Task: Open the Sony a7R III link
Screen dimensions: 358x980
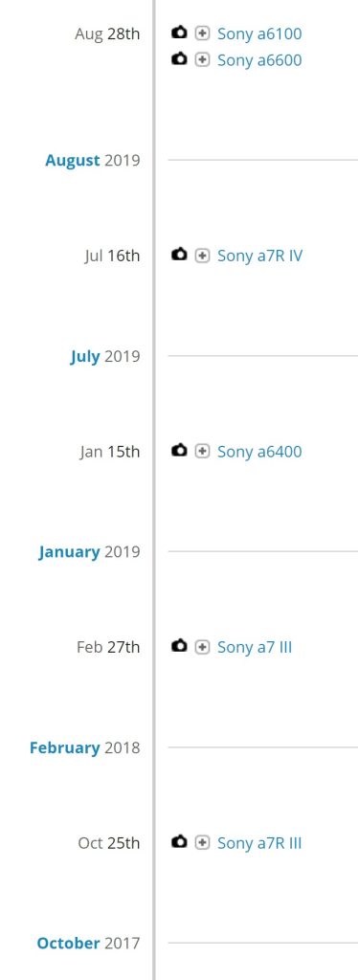Action: coord(259,844)
